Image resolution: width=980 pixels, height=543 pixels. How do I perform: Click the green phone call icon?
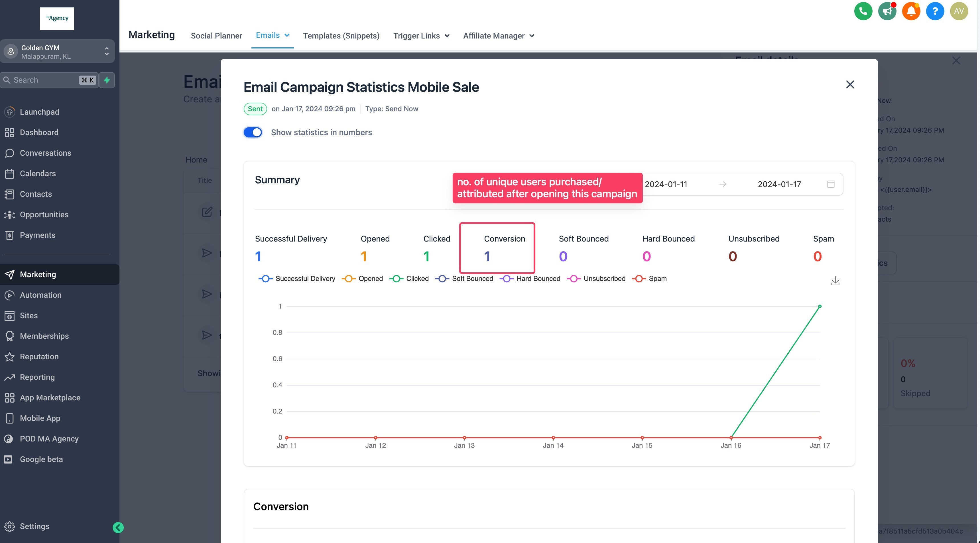pyautogui.click(x=863, y=11)
